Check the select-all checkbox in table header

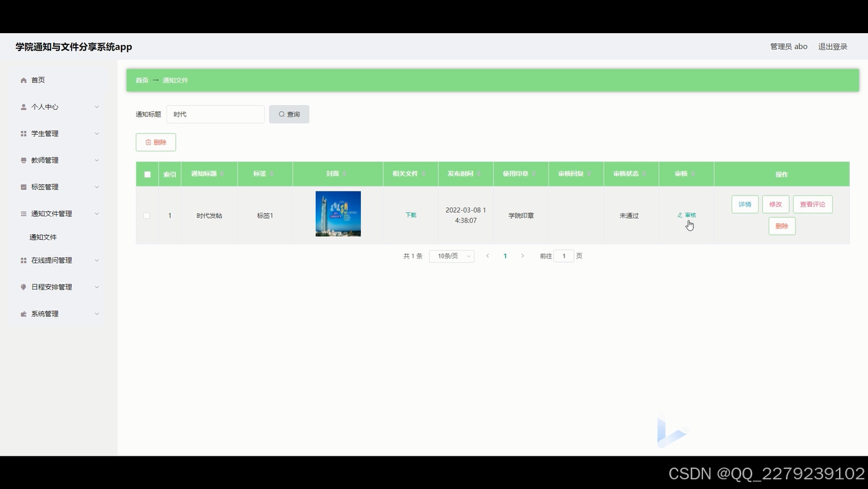147,174
